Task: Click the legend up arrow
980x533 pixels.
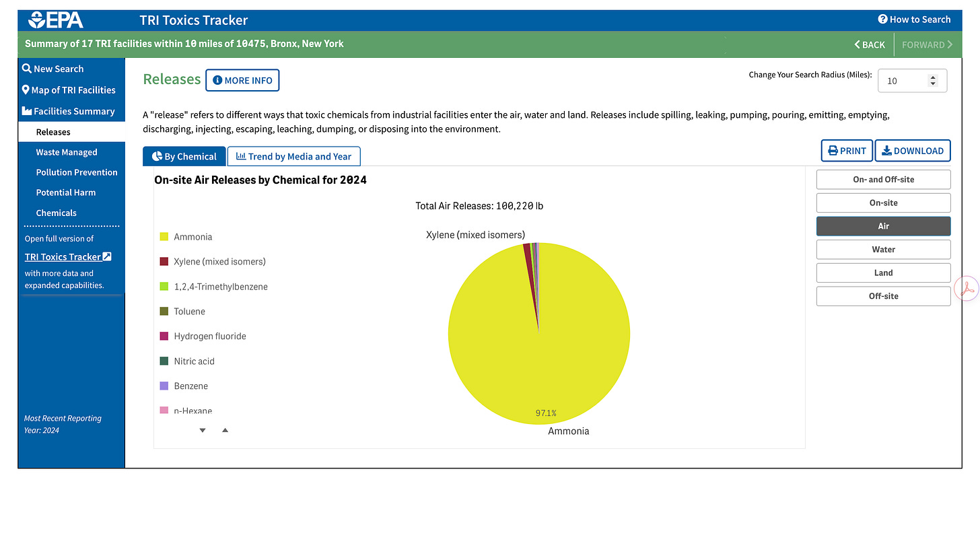Action: (225, 430)
